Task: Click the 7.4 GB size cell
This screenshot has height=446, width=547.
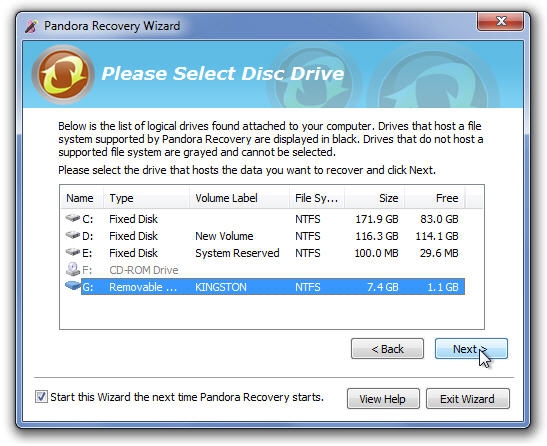Action: pyautogui.click(x=383, y=287)
